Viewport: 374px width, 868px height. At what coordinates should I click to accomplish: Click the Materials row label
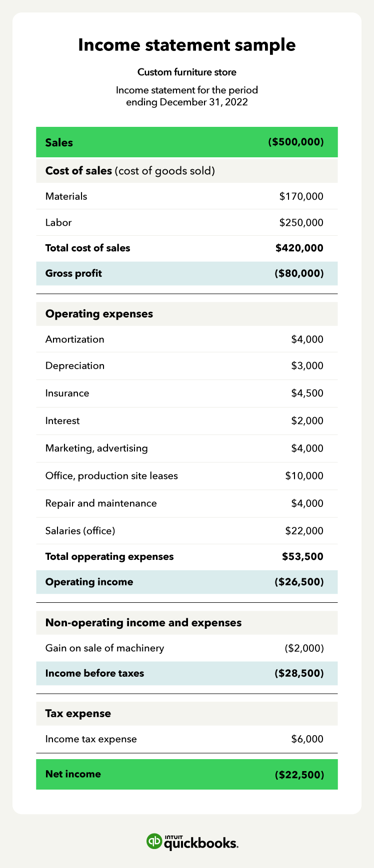click(x=66, y=196)
